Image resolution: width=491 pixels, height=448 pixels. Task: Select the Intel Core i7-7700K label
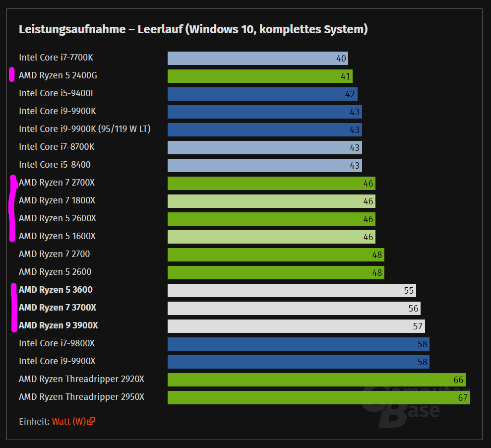click(56, 58)
